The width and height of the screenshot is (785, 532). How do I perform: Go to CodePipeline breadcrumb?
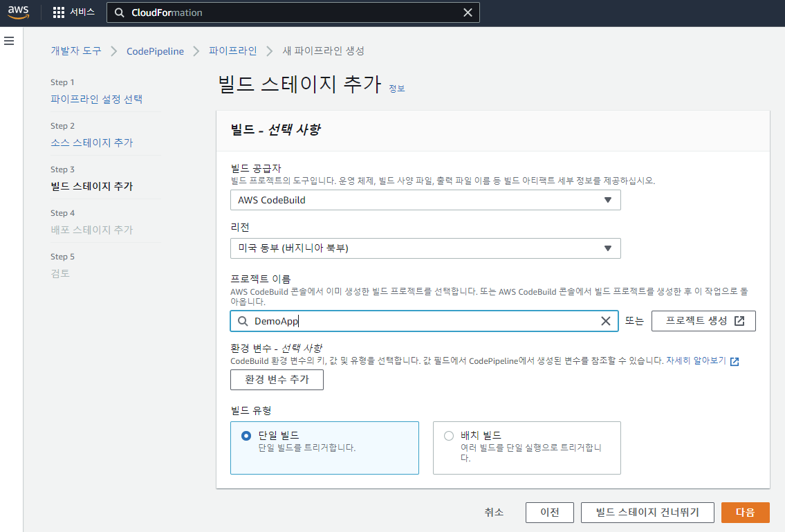(x=155, y=51)
